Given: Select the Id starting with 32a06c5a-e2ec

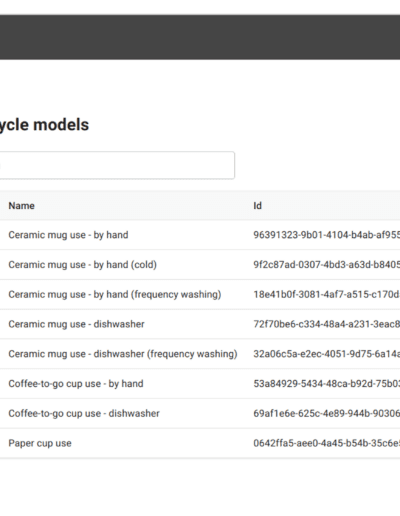Looking at the screenshot, I should (x=327, y=354).
